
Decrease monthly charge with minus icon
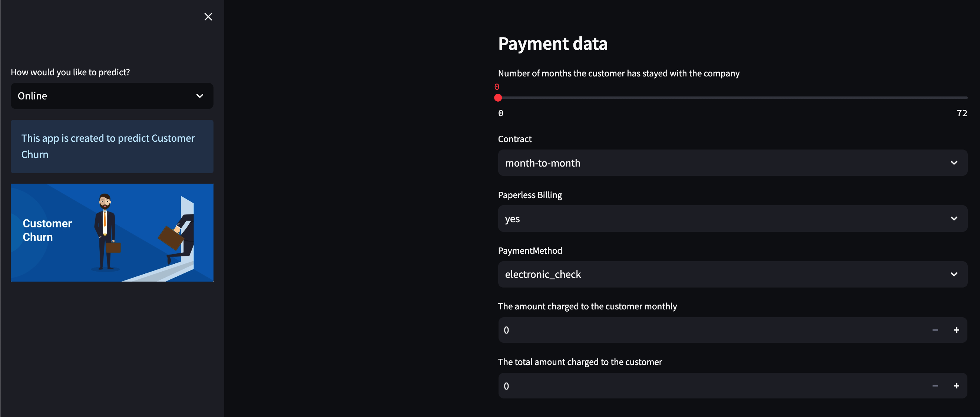click(x=935, y=330)
